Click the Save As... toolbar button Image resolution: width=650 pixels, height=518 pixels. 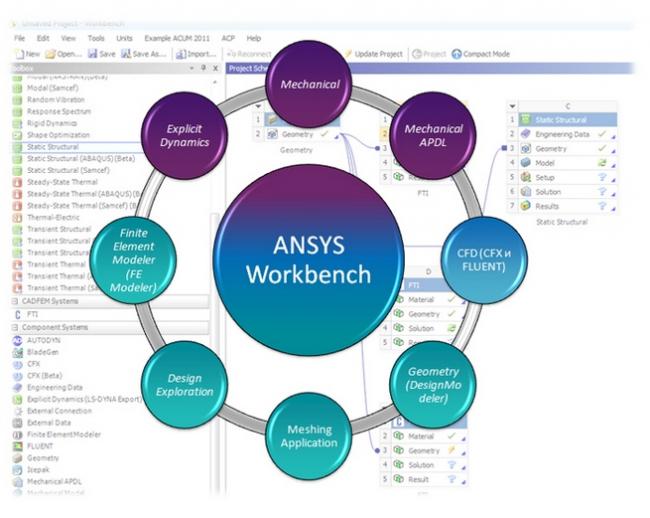click(143, 54)
